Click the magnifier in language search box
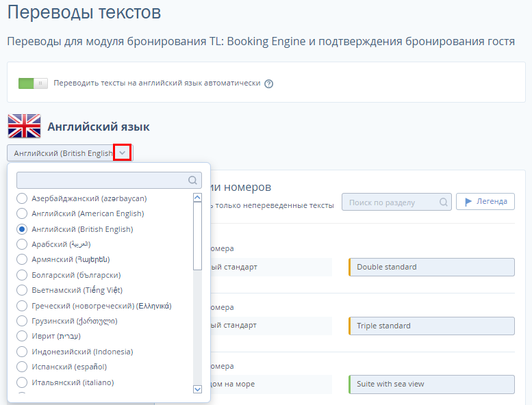Viewport: 532px width, 405px height. coord(192,181)
